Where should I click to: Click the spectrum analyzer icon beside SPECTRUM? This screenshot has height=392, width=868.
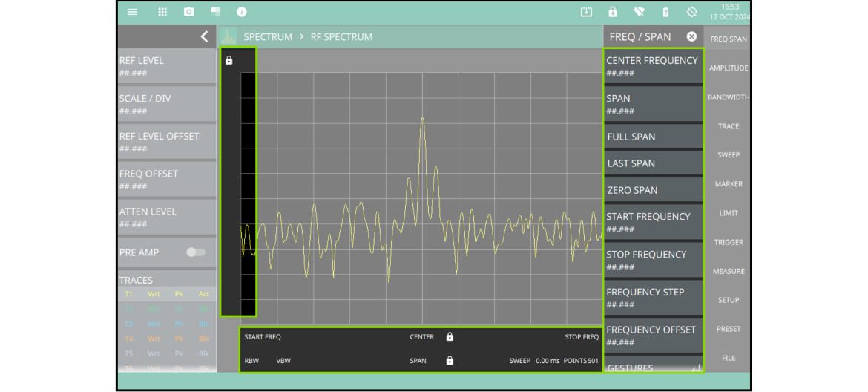click(228, 36)
